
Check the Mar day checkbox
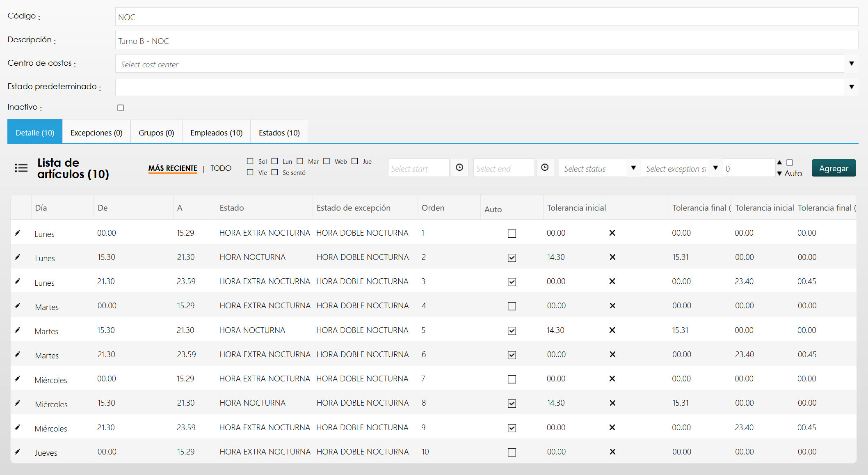point(300,161)
